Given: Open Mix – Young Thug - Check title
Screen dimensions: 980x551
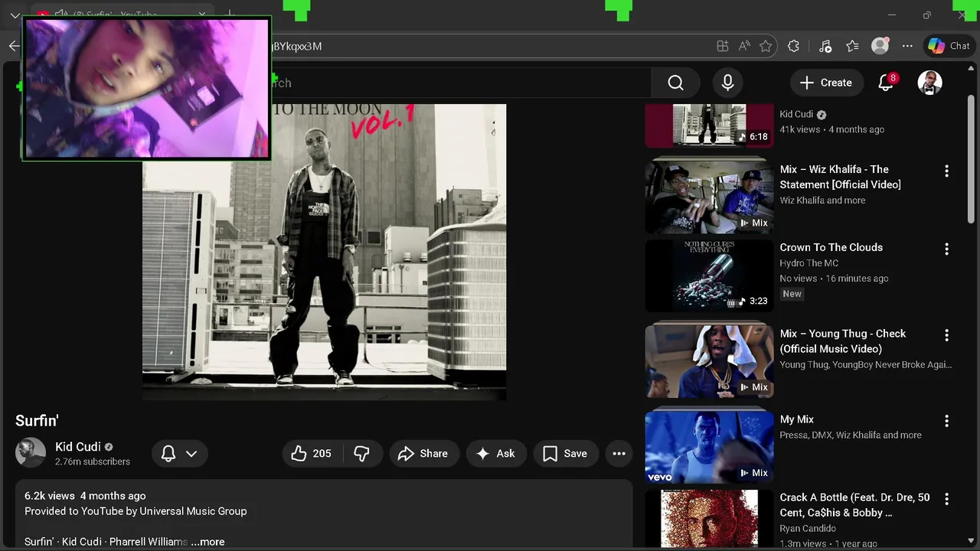Looking at the screenshot, I should tap(842, 341).
